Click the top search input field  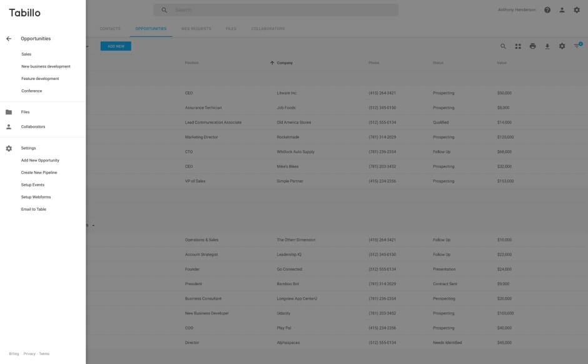[281, 10]
